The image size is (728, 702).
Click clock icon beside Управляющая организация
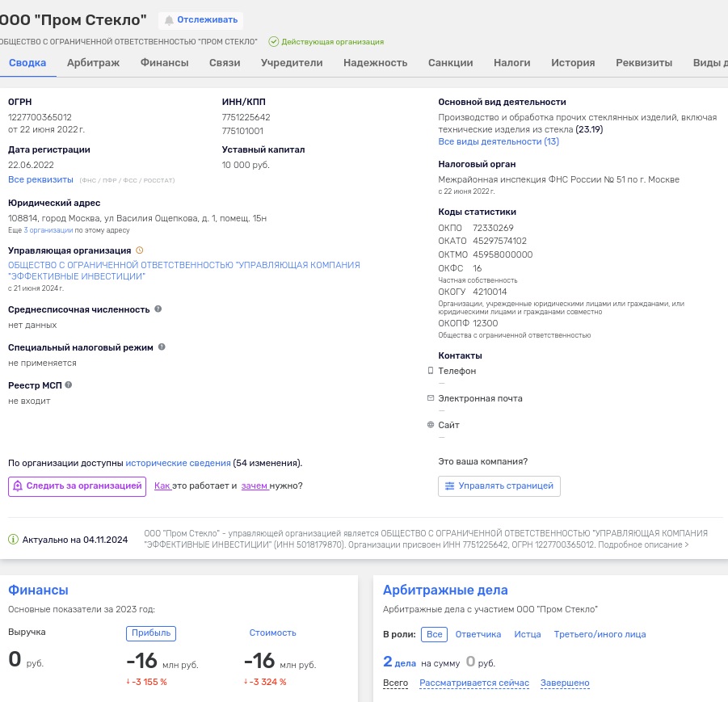tap(139, 250)
